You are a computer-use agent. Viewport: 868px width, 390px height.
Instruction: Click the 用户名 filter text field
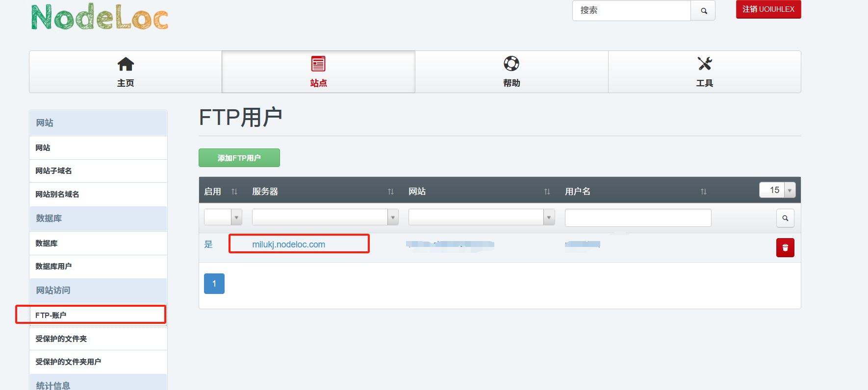click(x=638, y=218)
